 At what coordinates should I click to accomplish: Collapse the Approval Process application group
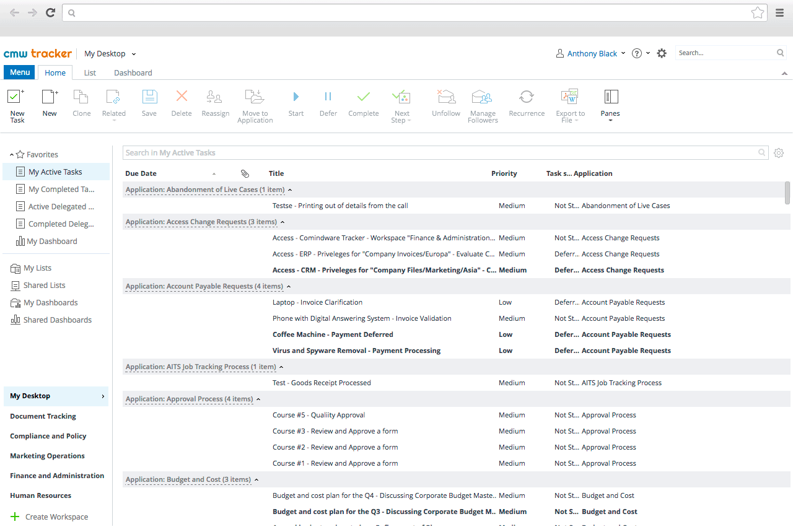(258, 399)
